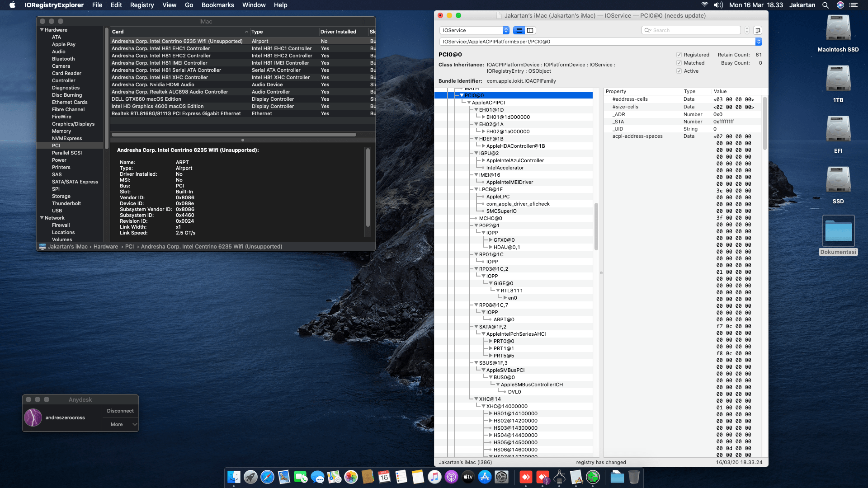Open the Wi-Fi menu bar icon
This screenshot has height=488, width=868.
pos(704,5)
